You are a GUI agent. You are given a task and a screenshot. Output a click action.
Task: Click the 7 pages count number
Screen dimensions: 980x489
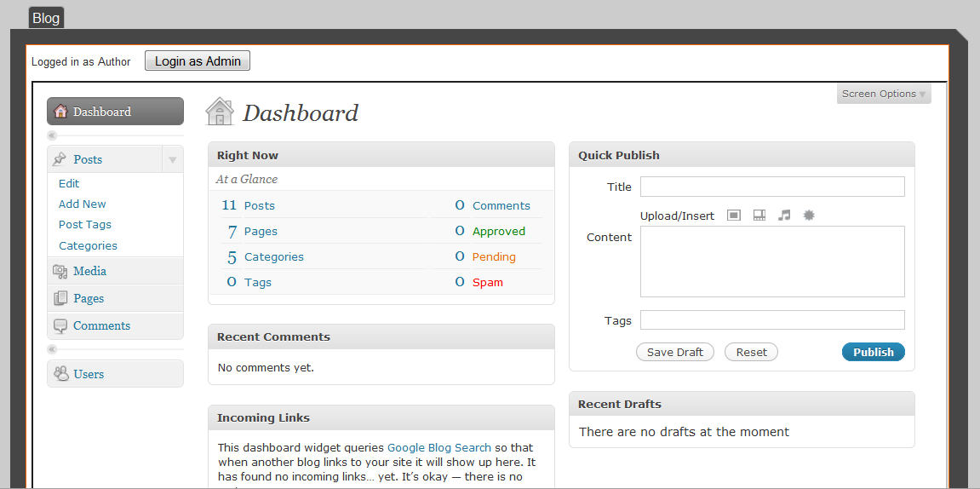point(232,232)
